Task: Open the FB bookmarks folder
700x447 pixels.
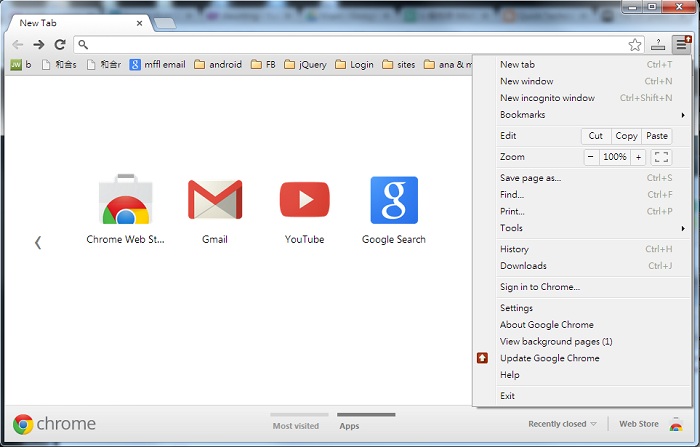Action: tap(263, 65)
